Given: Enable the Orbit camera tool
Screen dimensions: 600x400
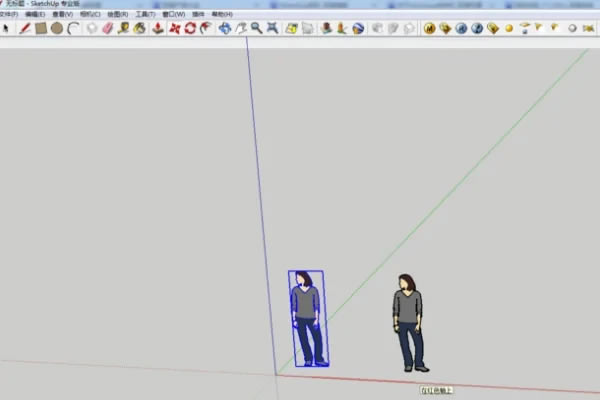Looking at the screenshot, I should 225,28.
